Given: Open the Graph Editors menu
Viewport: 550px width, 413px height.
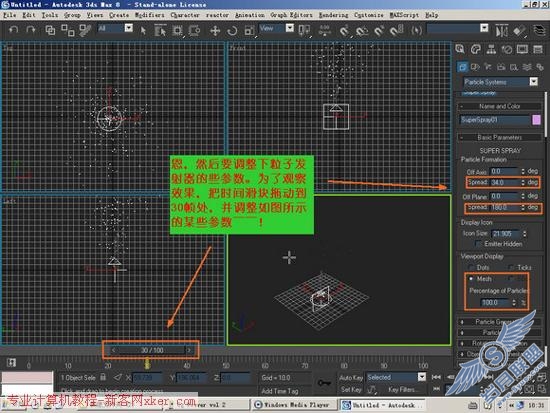Looking at the screenshot, I should [291, 15].
